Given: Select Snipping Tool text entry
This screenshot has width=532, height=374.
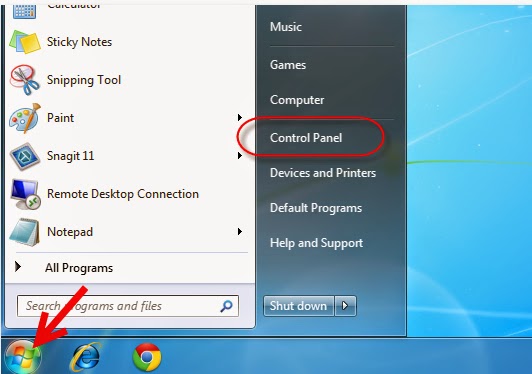Looking at the screenshot, I should click(x=84, y=80).
